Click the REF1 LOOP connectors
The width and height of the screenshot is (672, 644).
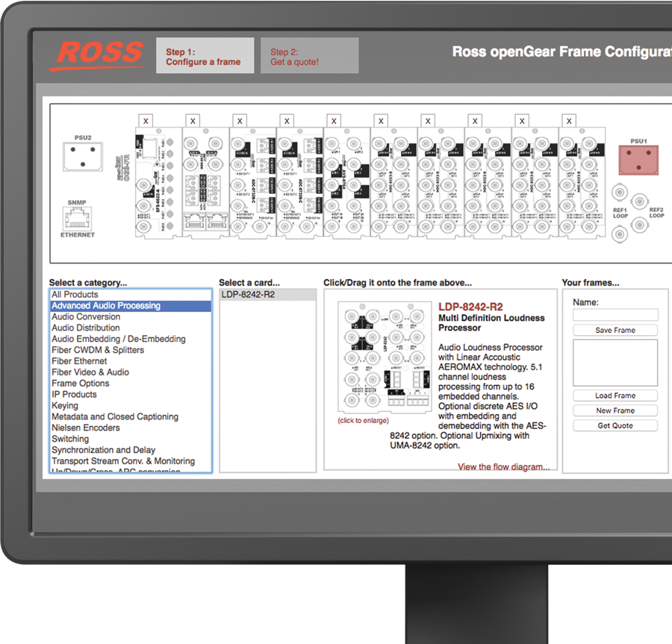[620, 213]
